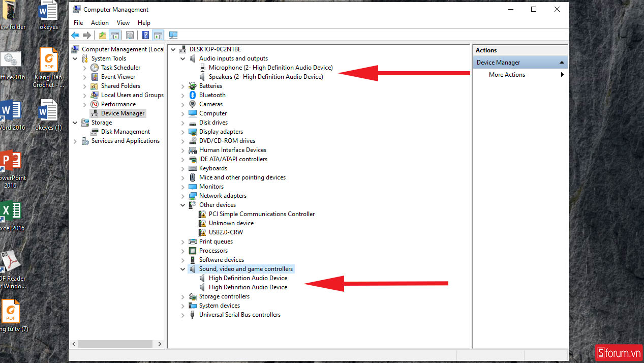Toggle Show/Hide Action Pane toolbar icon
This screenshot has height=363, width=644.
click(x=158, y=35)
